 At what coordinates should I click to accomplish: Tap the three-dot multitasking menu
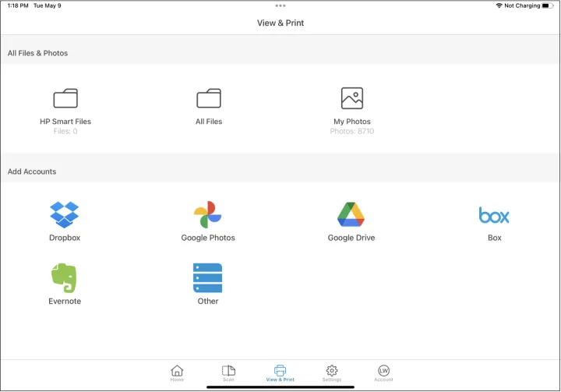point(280,5)
